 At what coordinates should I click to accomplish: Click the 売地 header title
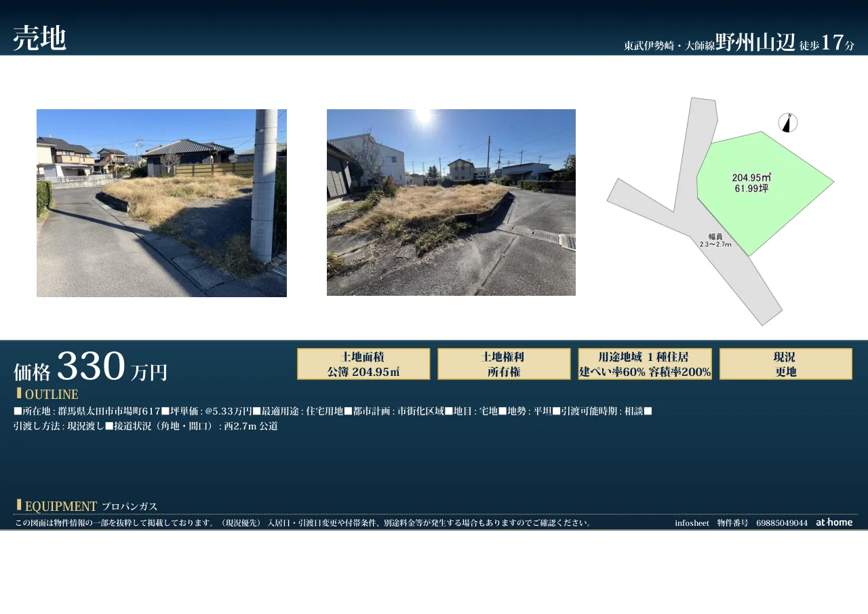[x=39, y=37]
